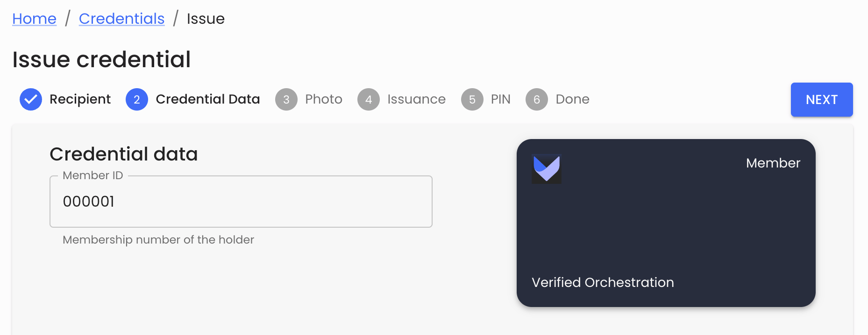Screen dimensions: 868x335
Task: Navigate to Home via the breadcrumb
Action: click(34, 19)
